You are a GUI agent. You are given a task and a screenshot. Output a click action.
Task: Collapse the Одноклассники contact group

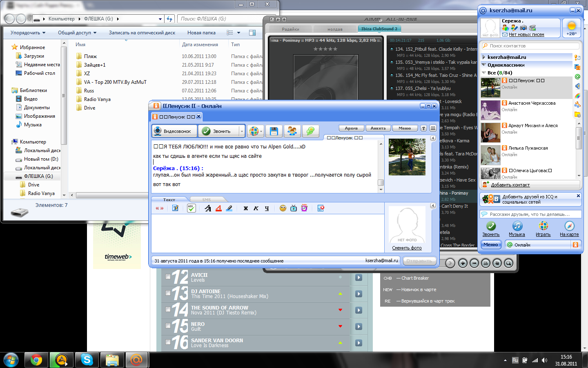(484, 65)
